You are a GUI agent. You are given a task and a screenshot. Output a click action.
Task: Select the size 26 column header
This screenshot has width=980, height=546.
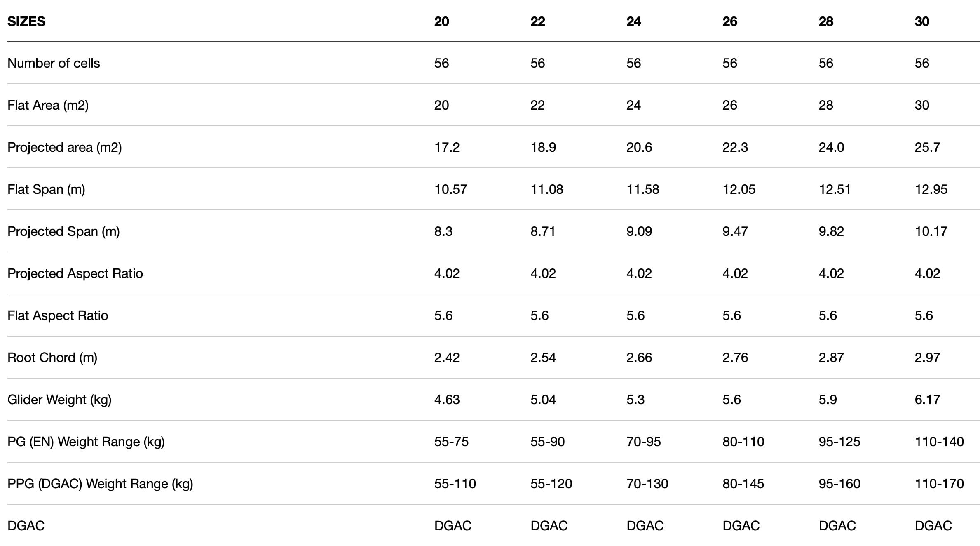729,21
